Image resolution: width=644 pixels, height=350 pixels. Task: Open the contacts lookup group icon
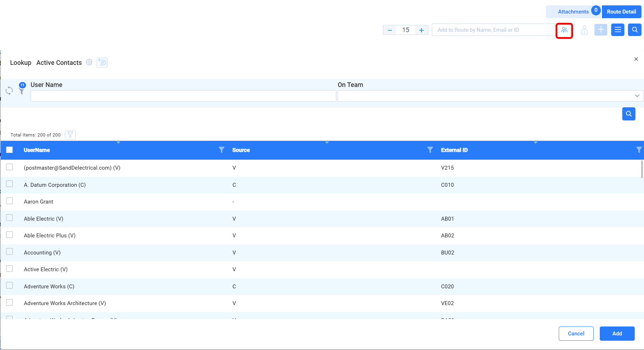tap(564, 30)
